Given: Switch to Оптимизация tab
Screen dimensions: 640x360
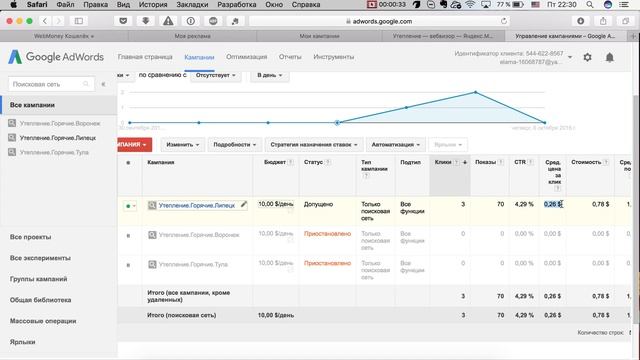Looking at the screenshot, I should coord(247,57).
